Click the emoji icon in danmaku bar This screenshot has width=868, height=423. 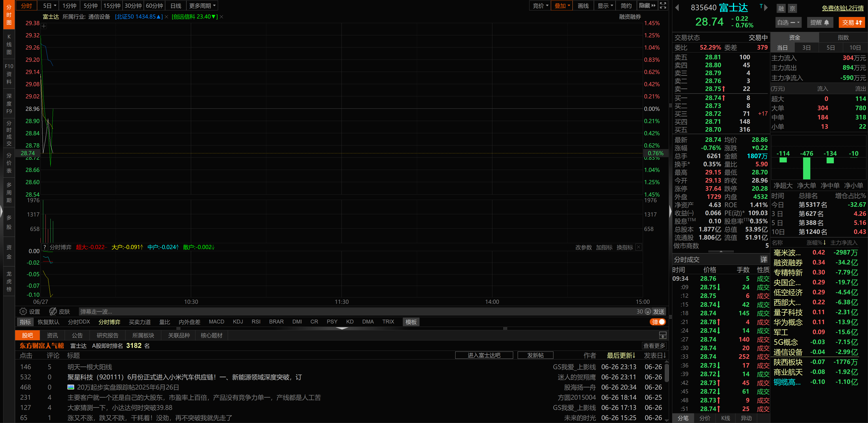coord(648,311)
